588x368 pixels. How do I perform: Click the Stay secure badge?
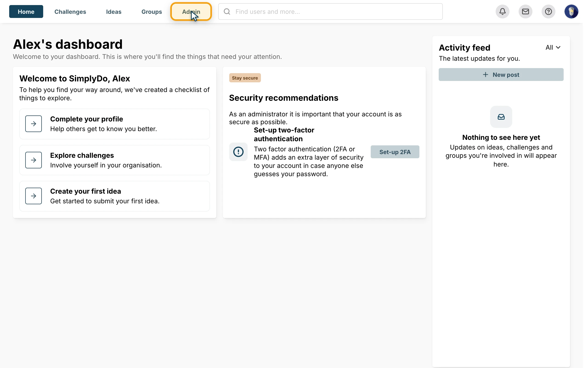click(x=245, y=78)
